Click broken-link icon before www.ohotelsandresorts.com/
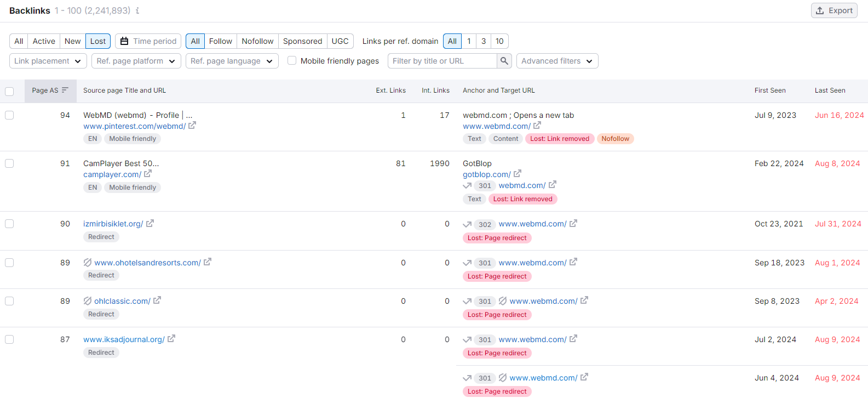This screenshot has width=868, height=403. 88,263
